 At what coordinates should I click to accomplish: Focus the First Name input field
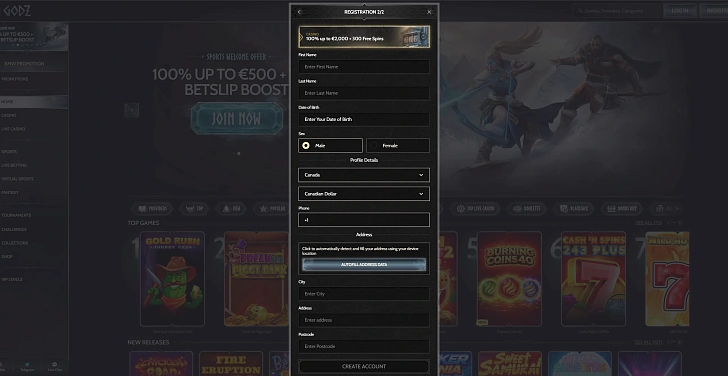364,67
